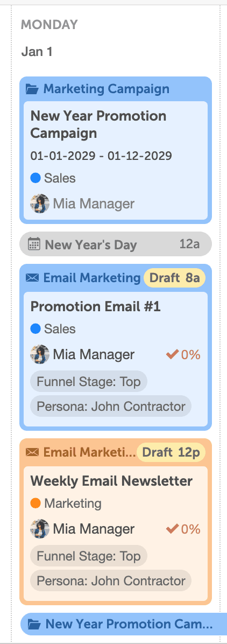Click Mia Manager avatar in Weekly Newsletter card
The image size is (227, 644).
40,529
